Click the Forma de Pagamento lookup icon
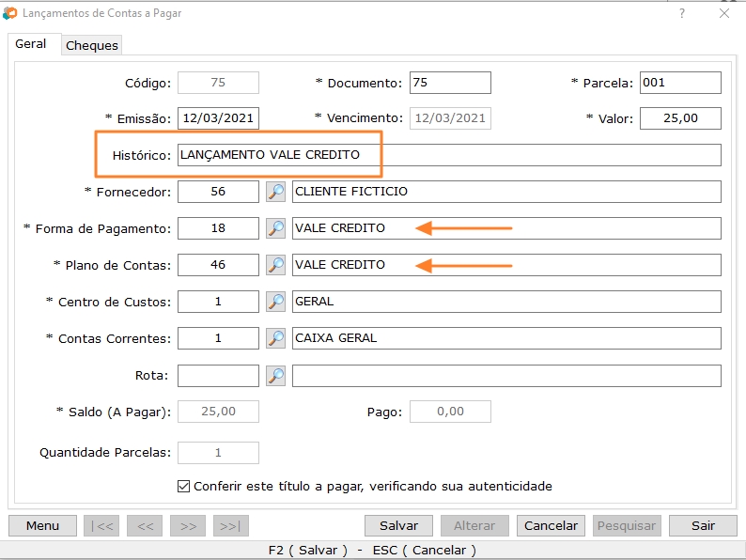 click(x=275, y=228)
